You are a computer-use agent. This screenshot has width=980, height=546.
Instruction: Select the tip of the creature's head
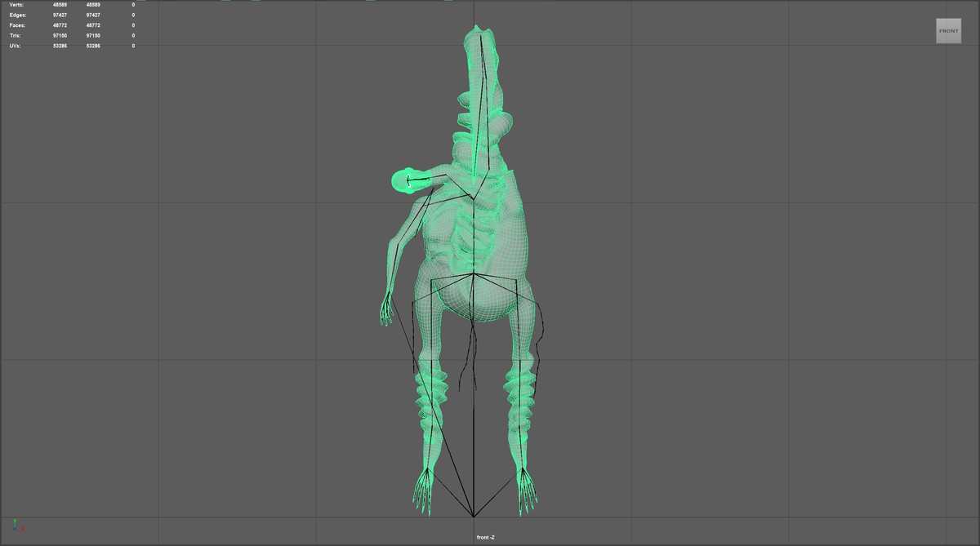(x=479, y=33)
